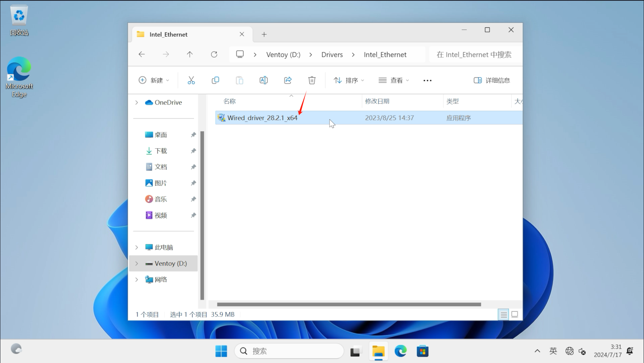The image size is (644, 363).
Task: Unpin Documents from quick access
Action: point(193,167)
